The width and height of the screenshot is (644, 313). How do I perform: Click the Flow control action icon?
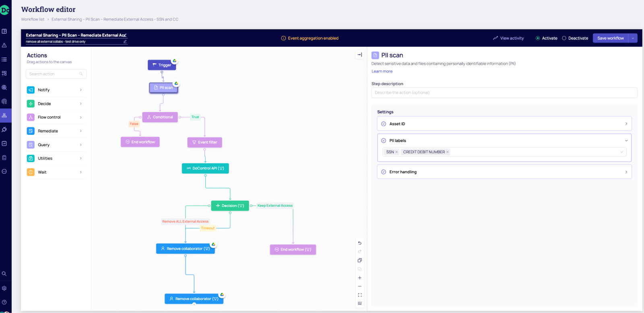click(31, 117)
